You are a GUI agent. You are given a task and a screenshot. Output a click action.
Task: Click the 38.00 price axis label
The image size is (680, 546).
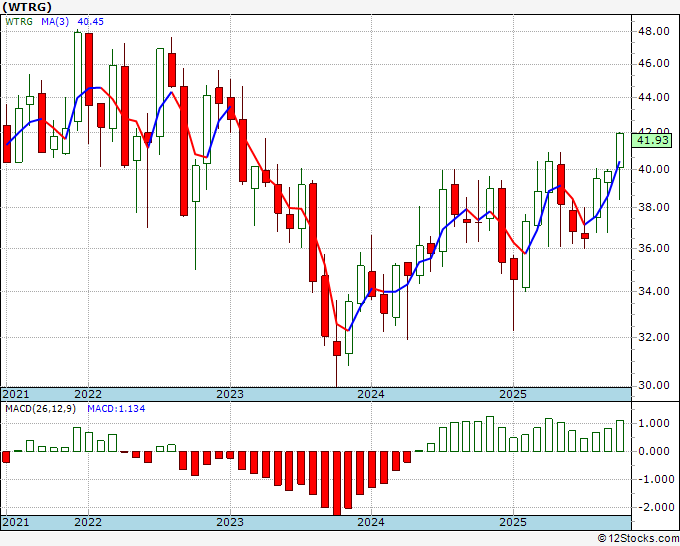pyautogui.click(x=654, y=207)
